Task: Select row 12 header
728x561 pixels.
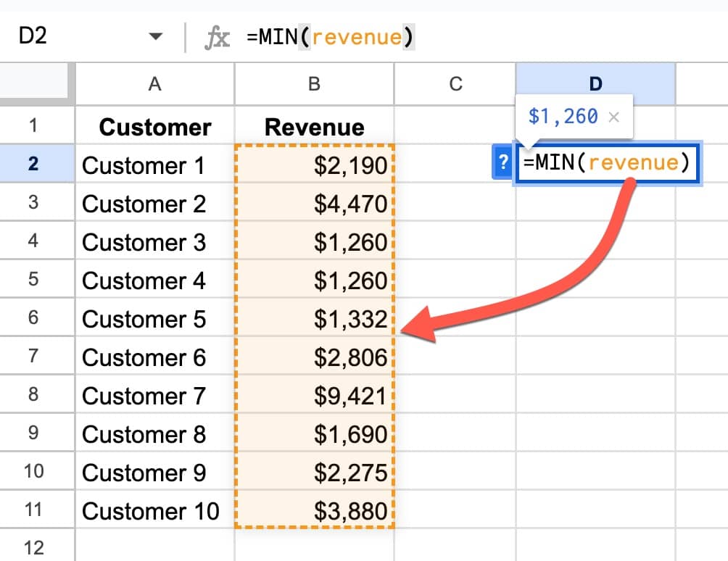Action: pos(33,545)
